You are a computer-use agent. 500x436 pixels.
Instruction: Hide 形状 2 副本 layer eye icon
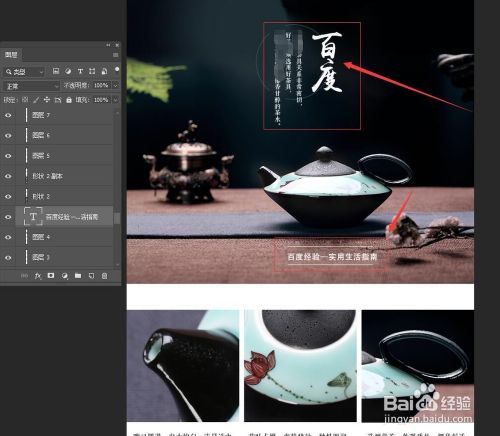[x=8, y=176]
